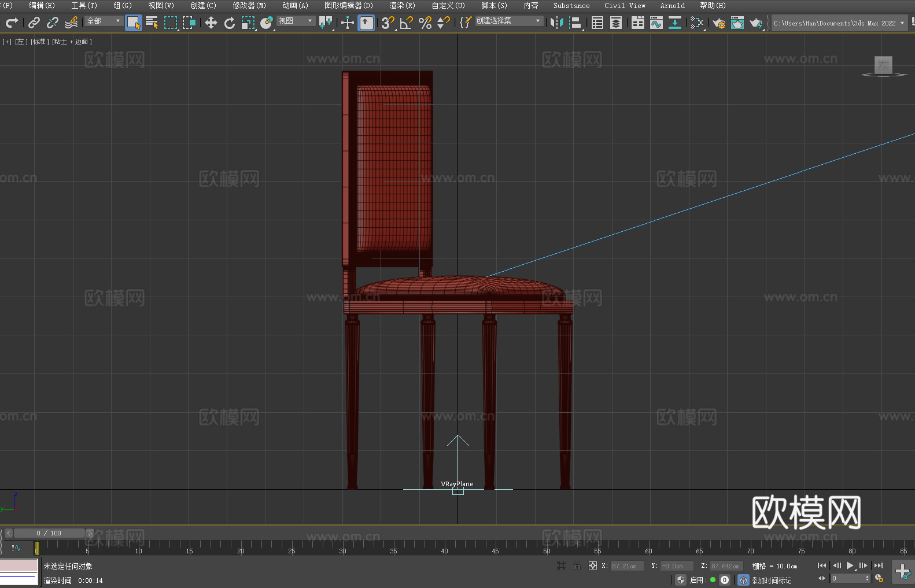Click Bind to Space Warp icon

(x=71, y=23)
